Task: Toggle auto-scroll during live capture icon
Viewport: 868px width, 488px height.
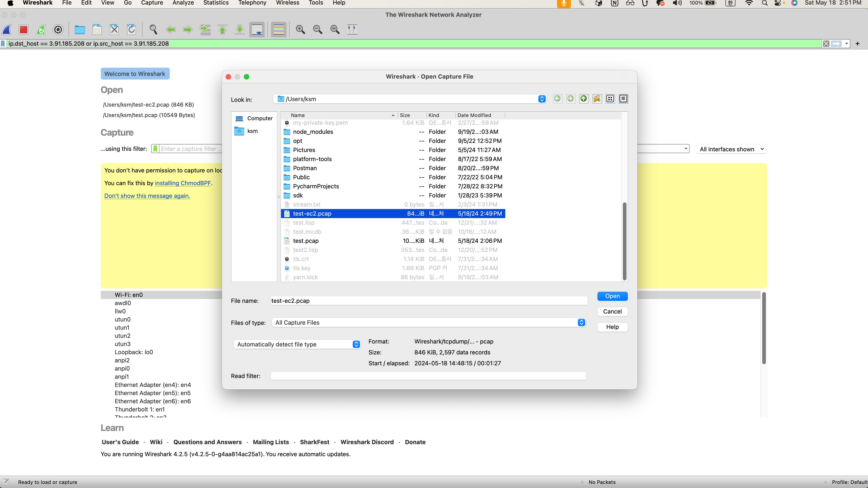Action: 257,30
